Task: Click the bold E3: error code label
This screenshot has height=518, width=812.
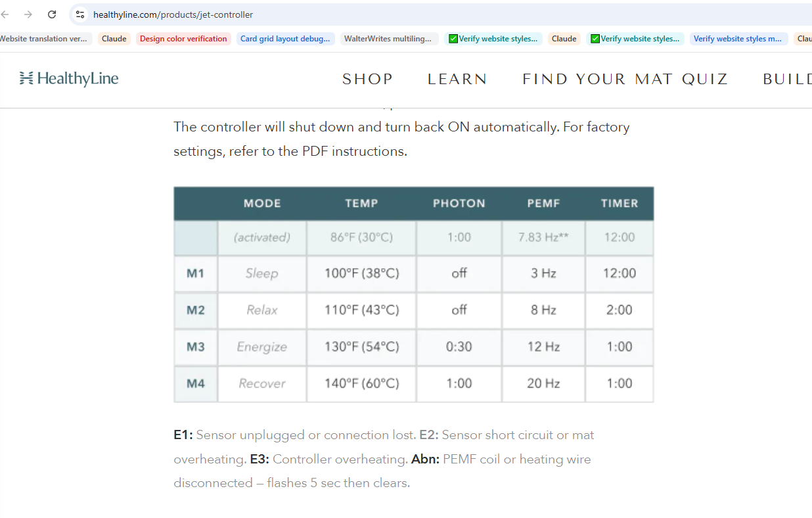Action: click(260, 459)
